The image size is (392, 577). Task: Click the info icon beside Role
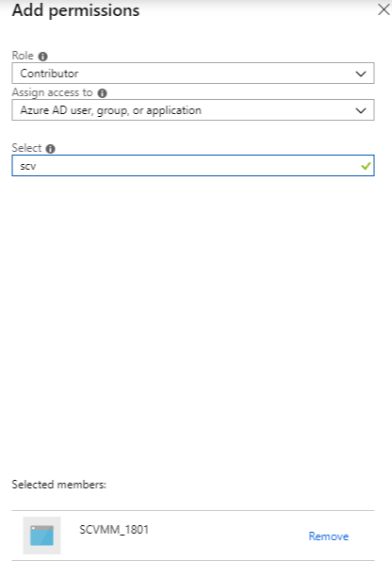coord(43,57)
